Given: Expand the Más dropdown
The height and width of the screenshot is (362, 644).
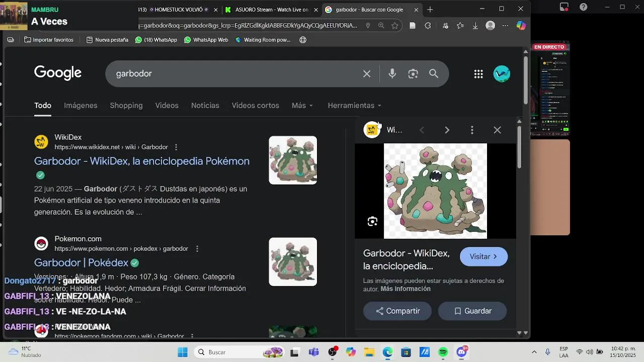Looking at the screenshot, I should coord(302,106).
